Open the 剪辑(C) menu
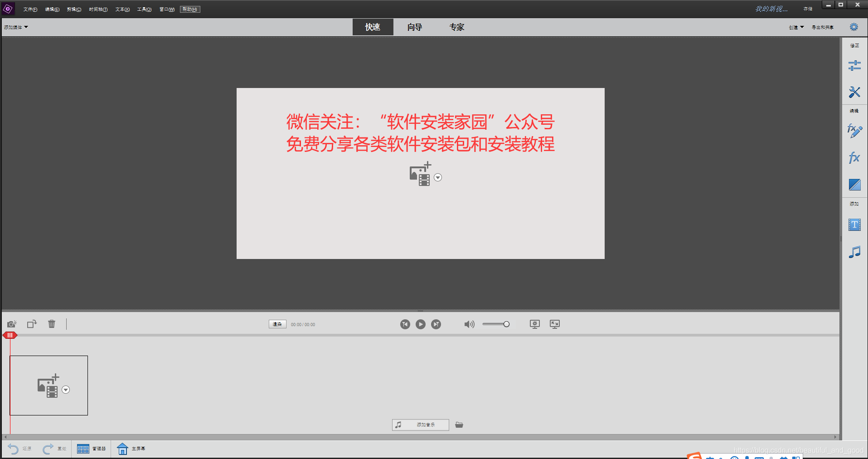Viewport: 868px width, 459px height. click(x=74, y=10)
